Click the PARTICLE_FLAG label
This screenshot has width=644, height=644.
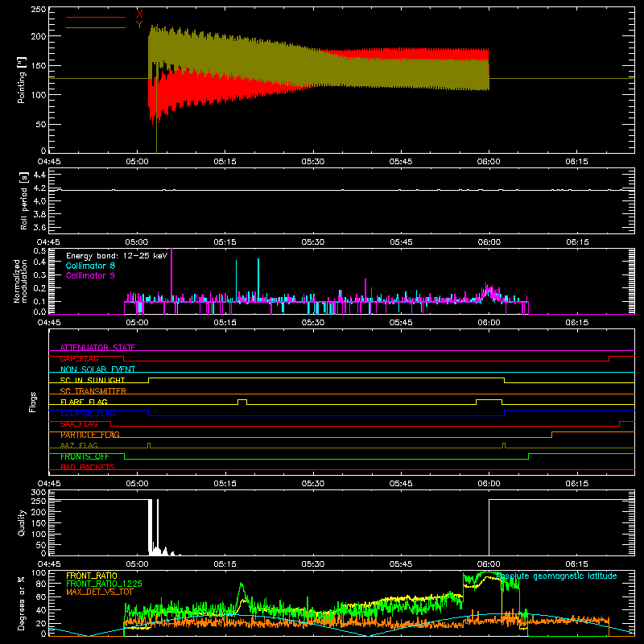pos(90,435)
